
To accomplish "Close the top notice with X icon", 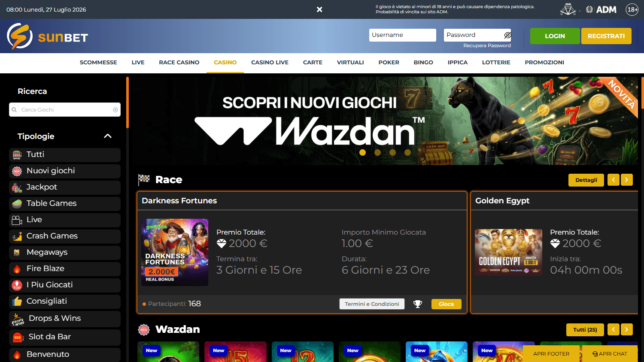I will click(x=319, y=9).
